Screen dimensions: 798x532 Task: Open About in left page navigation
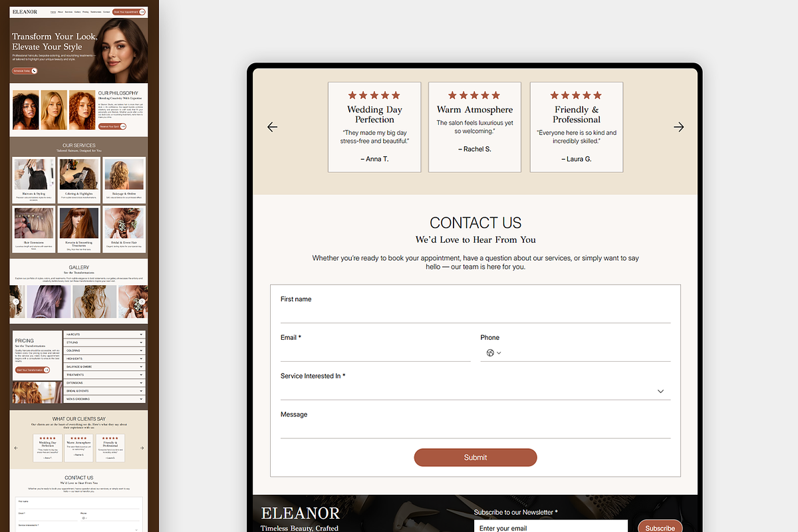(61, 12)
